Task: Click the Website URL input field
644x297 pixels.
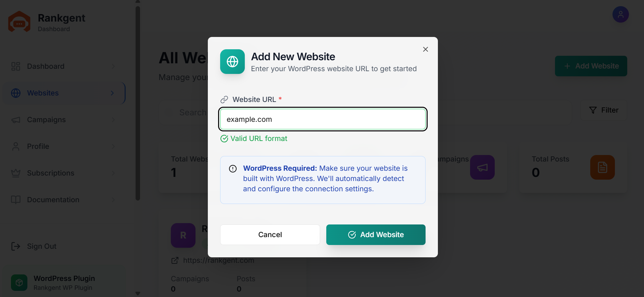Action: coord(323,119)
